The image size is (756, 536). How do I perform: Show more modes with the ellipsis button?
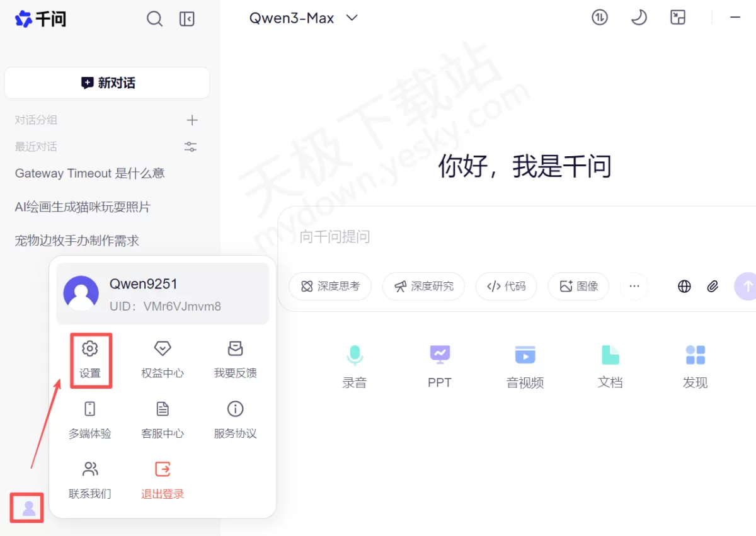[634, 287]
